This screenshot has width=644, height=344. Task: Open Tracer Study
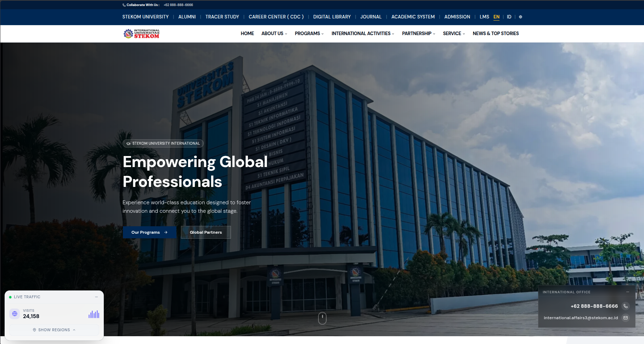(x=222, y=17)
